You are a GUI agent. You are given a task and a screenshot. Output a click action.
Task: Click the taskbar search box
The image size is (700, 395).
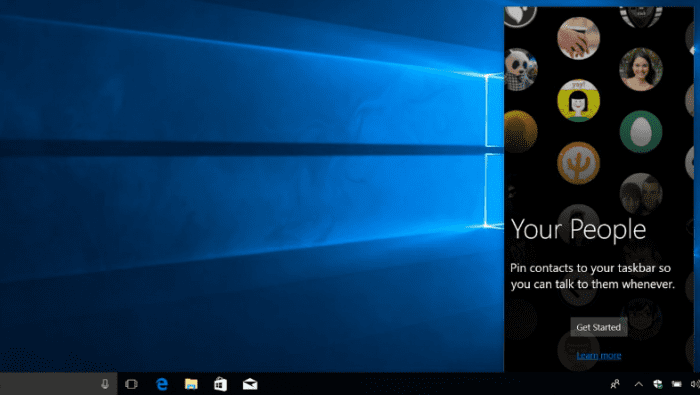pos(58,384)
